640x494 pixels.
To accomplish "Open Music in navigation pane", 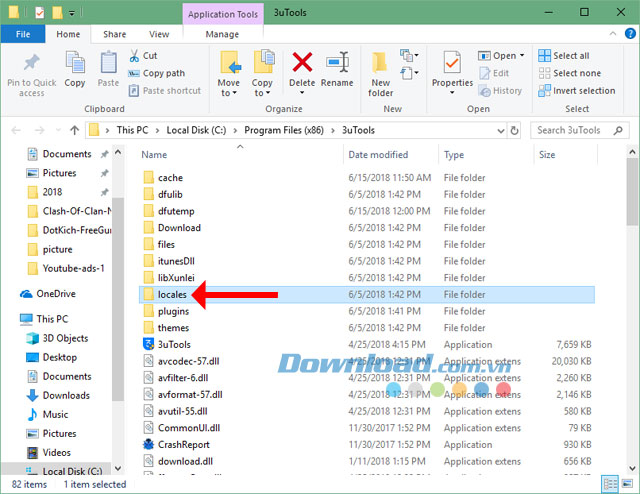I will point(47,414).
